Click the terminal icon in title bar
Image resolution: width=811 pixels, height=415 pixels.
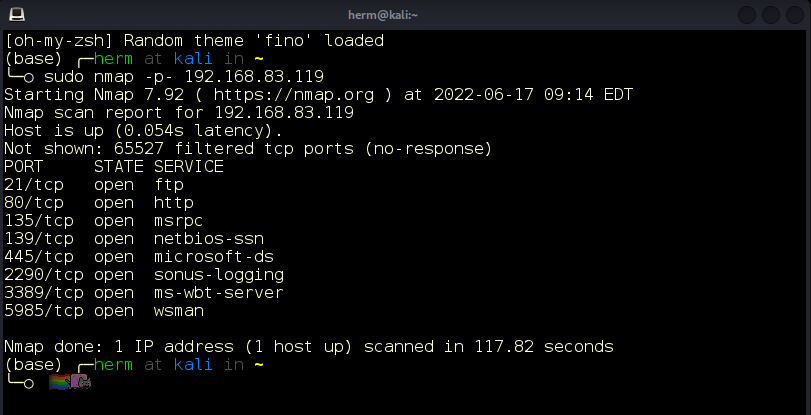coord(17,14)
